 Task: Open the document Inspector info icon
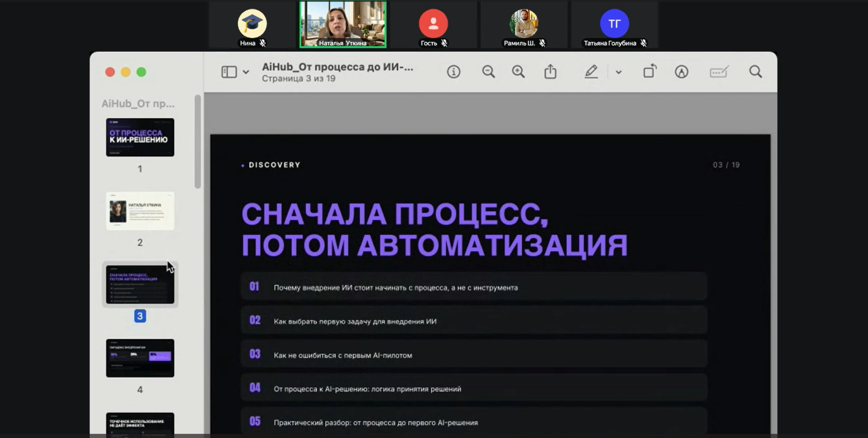point(453,72)
